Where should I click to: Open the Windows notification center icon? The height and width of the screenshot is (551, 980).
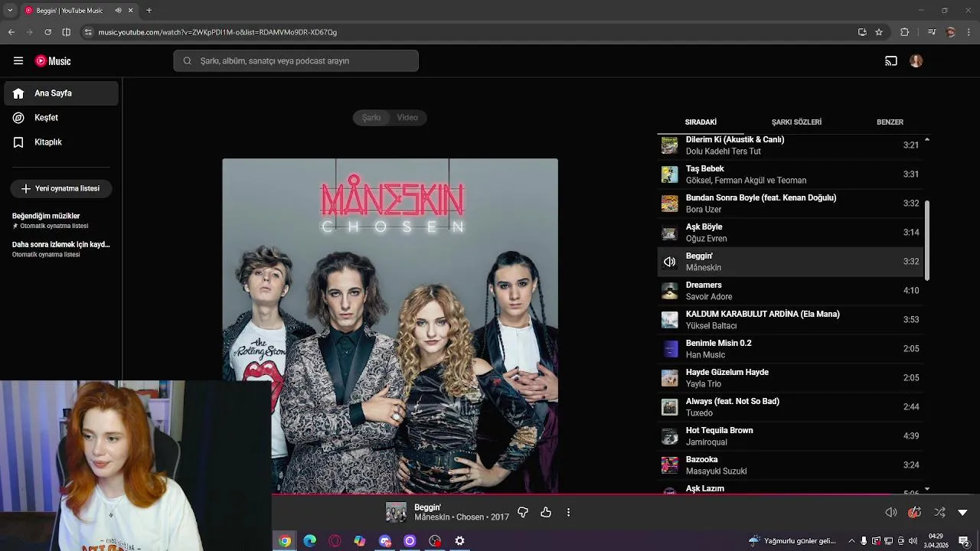click(964, 541)
